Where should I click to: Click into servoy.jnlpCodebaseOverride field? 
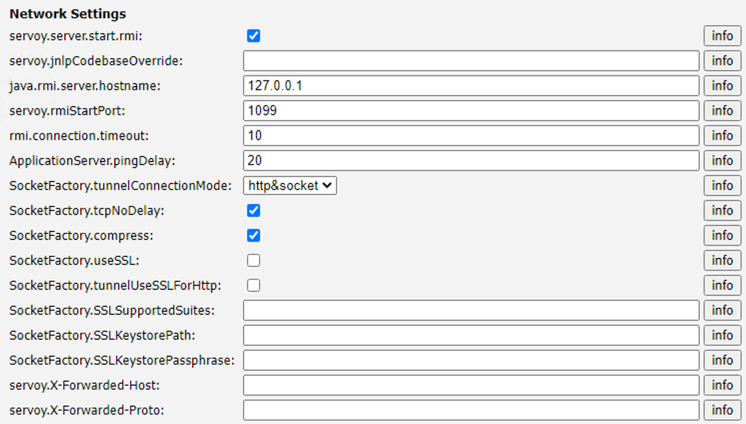click(x=471, y=61)
